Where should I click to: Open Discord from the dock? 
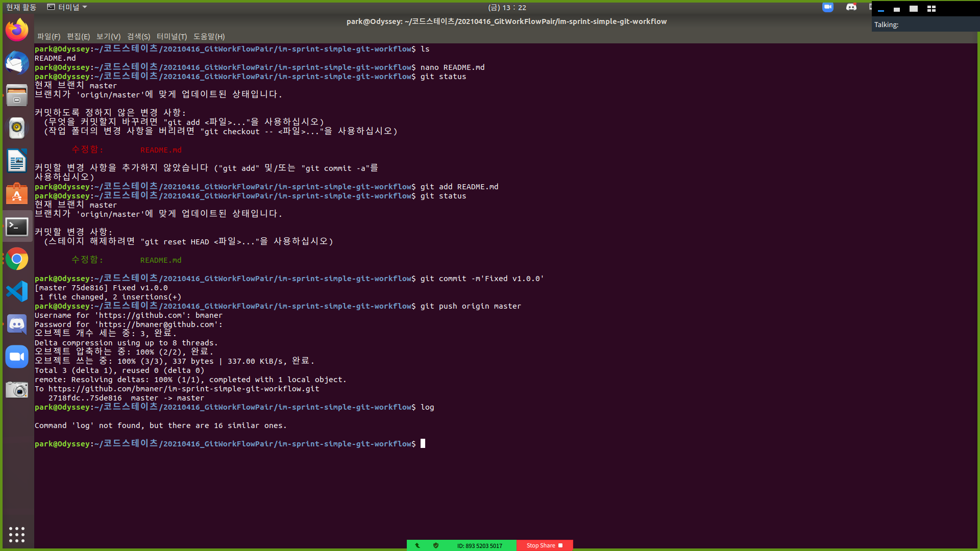pyautogui.click(x=17, y=324)
